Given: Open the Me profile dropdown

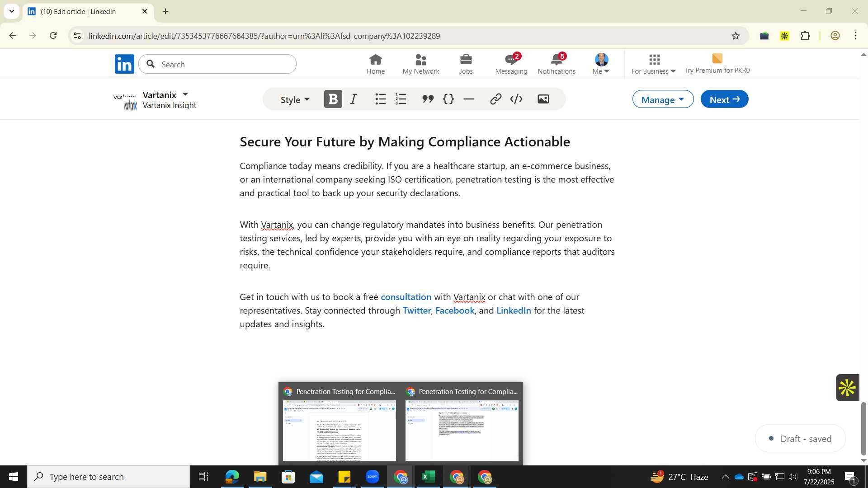Looking at the screenshot, I should coord(601,64).
